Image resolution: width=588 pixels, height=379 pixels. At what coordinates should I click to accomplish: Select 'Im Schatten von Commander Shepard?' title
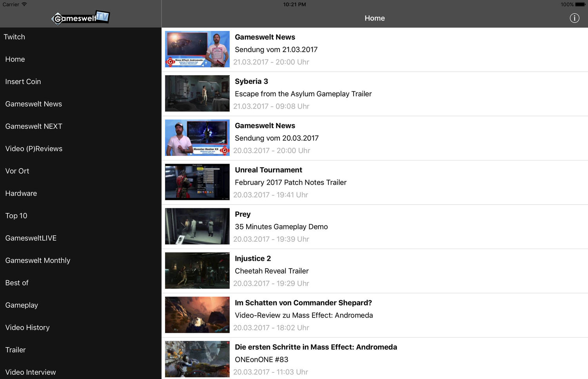pos(303,303)
